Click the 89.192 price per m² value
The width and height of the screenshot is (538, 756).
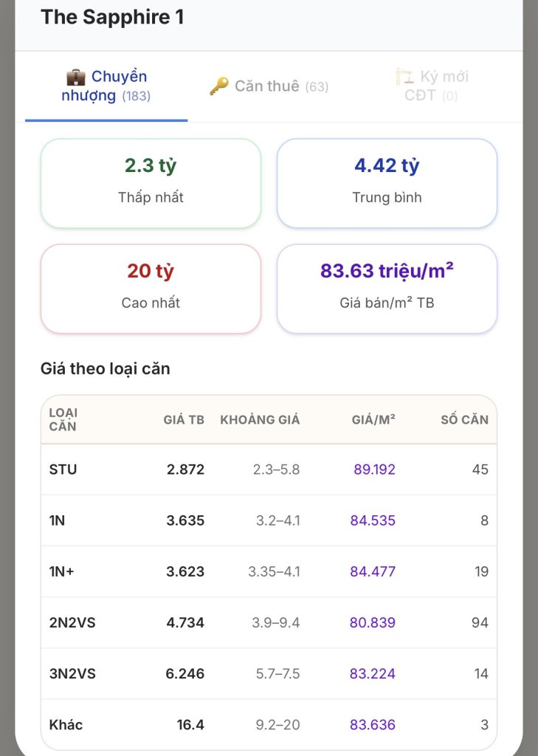(x=374, y=469)
